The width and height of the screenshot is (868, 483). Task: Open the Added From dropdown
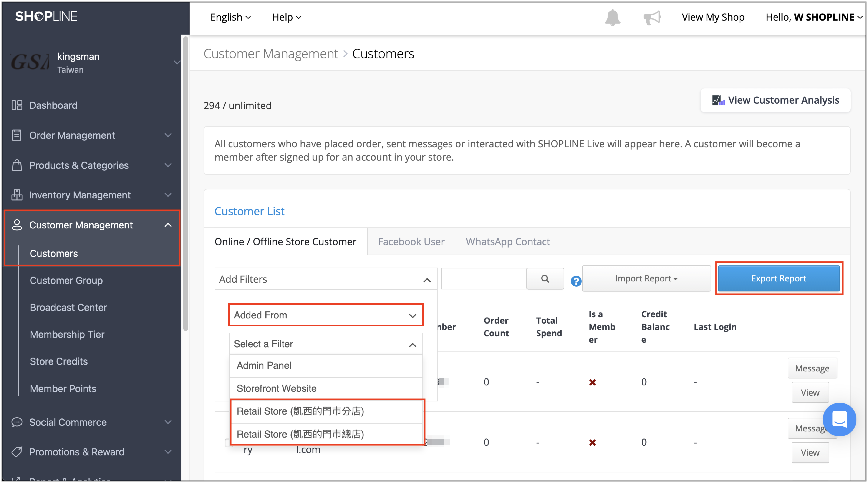[326, 315]
